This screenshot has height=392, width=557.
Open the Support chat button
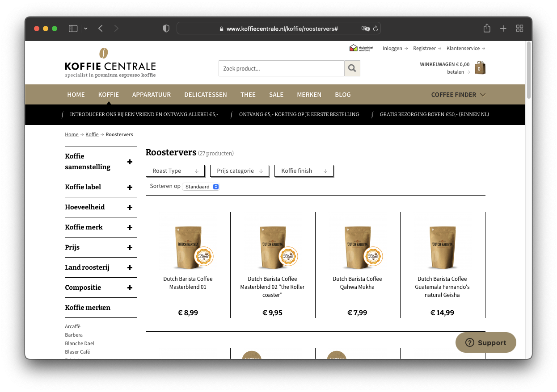[x=486, y=342]
